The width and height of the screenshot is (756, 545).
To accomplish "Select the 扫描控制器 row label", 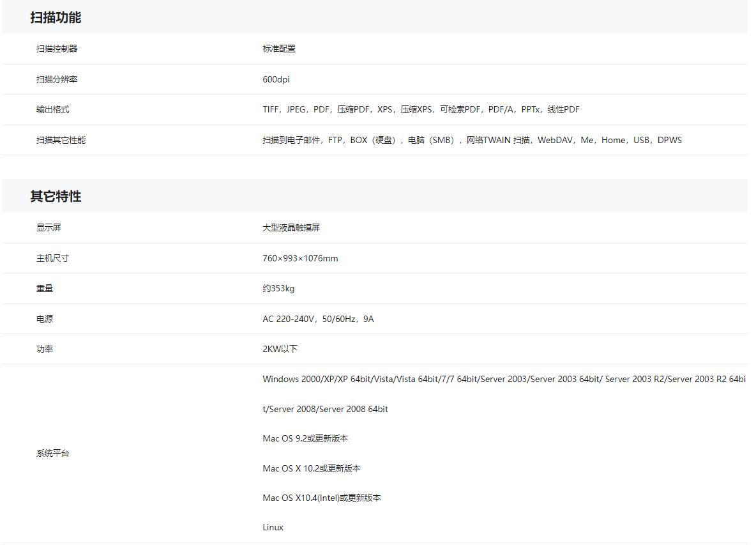I will point(57,49).
